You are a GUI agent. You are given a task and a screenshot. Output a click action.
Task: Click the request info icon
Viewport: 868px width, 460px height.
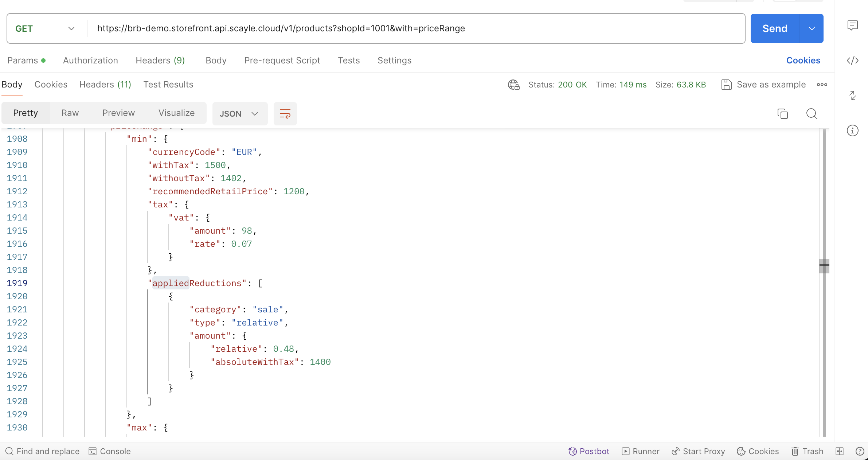click(852, 130)
